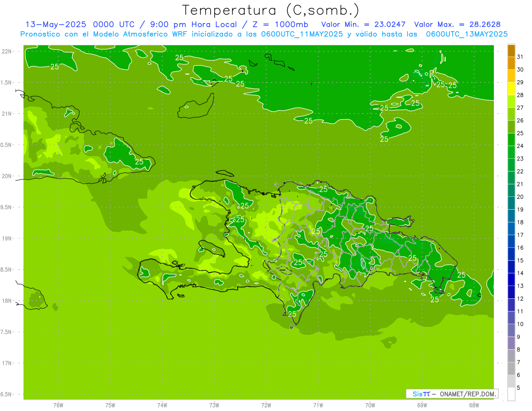Click the color bar value label '31'
The image size is (532, 411).
pos(520,56)
